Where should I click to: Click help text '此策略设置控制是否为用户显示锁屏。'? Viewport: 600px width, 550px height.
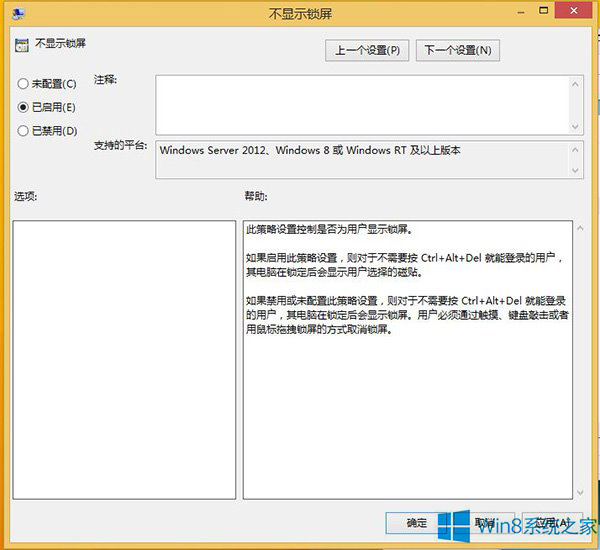point(329,229)
